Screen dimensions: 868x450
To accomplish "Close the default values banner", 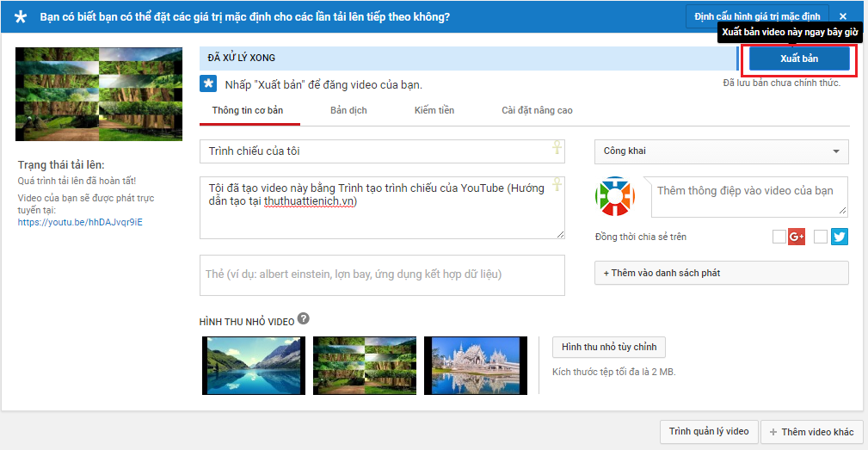I will (x=843, y=16).
